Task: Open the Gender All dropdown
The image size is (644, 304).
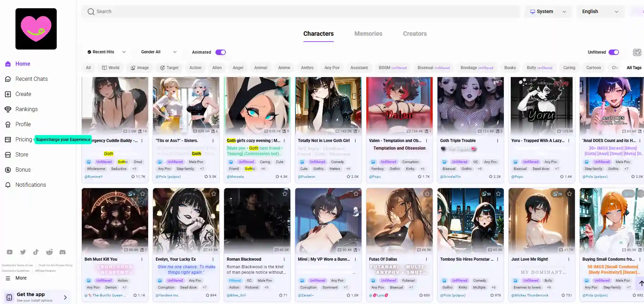Action: coord(159,52)
